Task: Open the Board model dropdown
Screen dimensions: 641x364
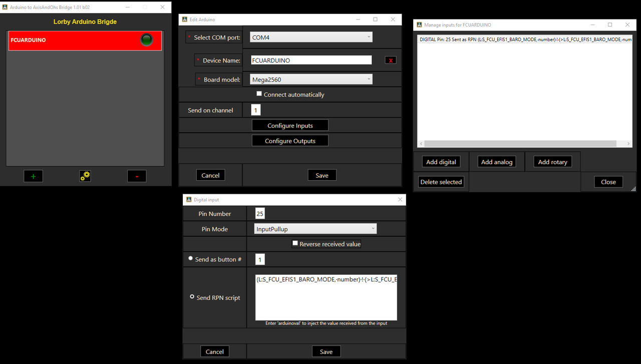Action: click(309, 79)
